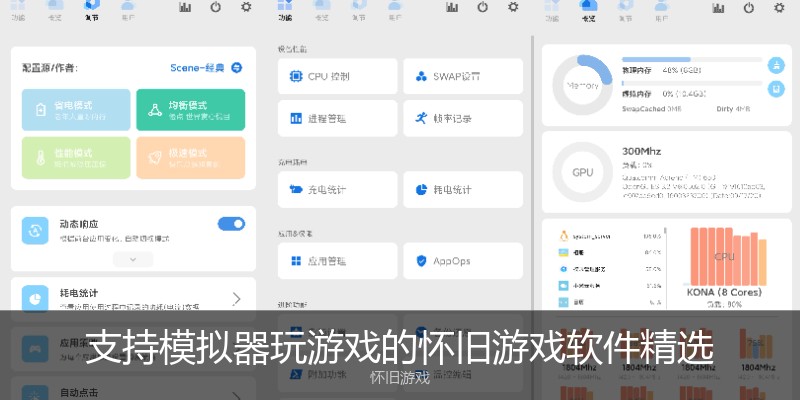Click the CPU bar chart
This screenshot has height=400, width=800.
[724, 256]
